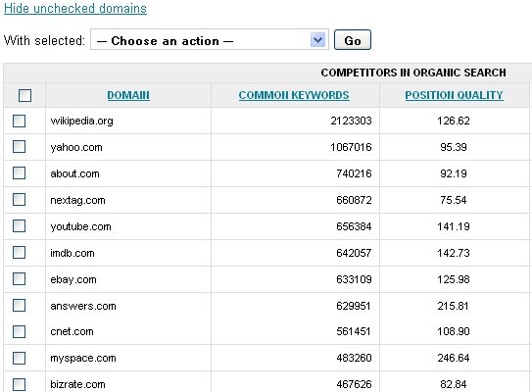Click the 1067016 keywords value
Viewport: 532px width, 392px height.
[351, 147]
